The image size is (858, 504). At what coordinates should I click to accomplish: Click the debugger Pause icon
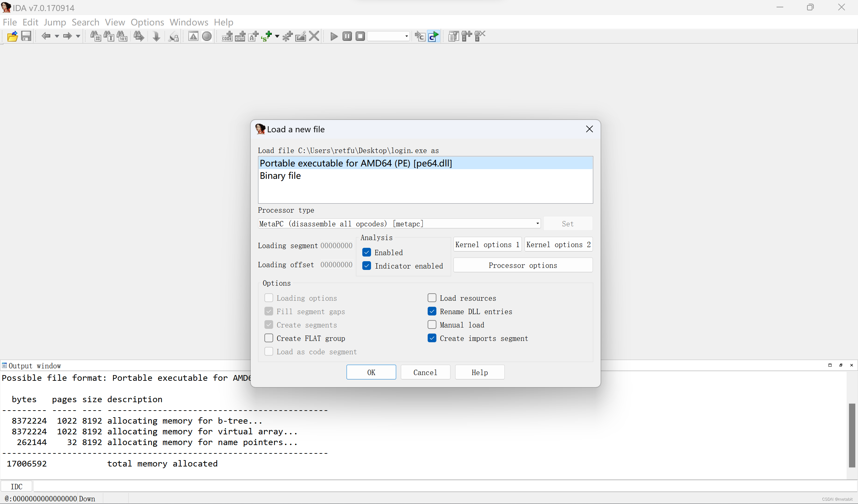pyautogui.click(x=347, y=36)
